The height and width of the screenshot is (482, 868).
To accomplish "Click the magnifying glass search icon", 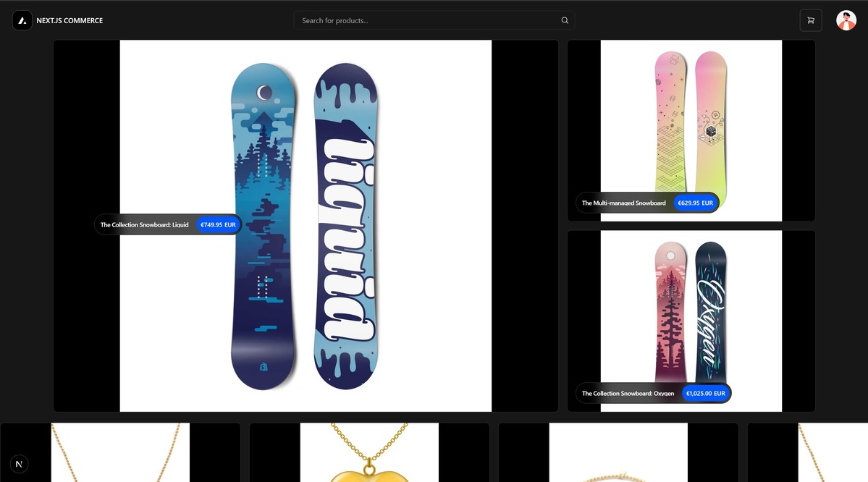I will click(565, 20).
